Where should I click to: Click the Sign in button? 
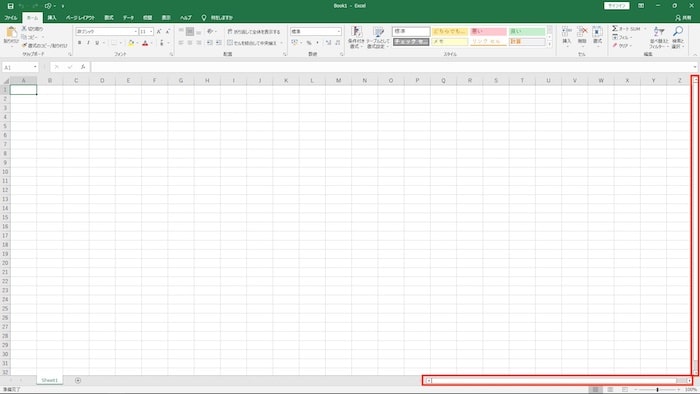point(617,6)
